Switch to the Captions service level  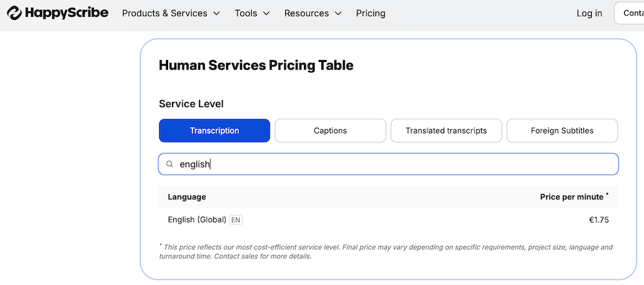coord(330,130)
